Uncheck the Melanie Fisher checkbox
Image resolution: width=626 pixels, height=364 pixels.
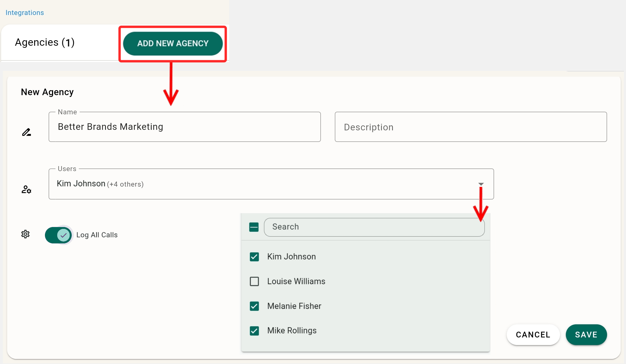tap(254, 306)
